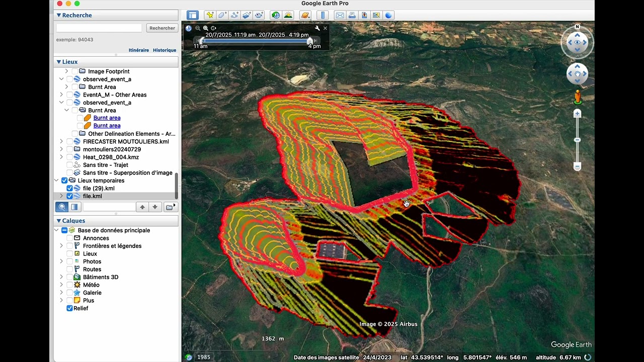644x362 pixels.
Task: Open the Historique tab
Action: click(165, 50)
